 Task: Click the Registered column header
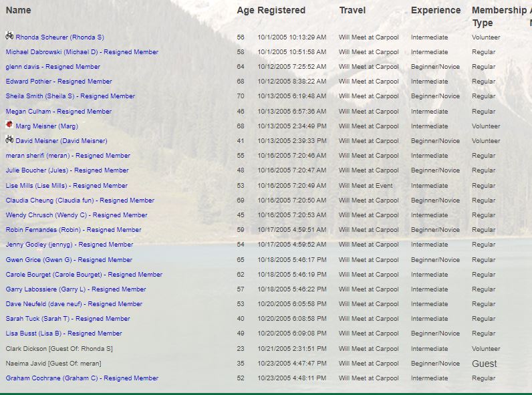[x=281, y=10]
